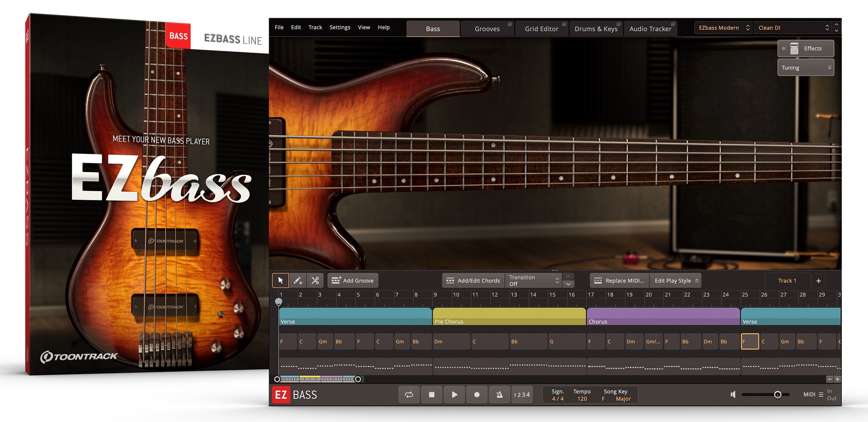This screenshot has width=868, height=422.
Task: Mute output with the speaker icon
Action: tap(733, 395)
